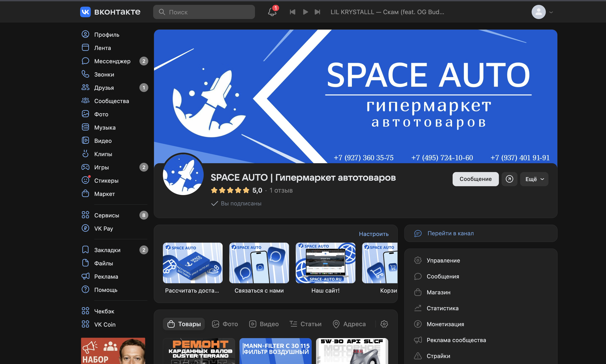
Task: Open the Клипы section
Action: pos(103,154)
